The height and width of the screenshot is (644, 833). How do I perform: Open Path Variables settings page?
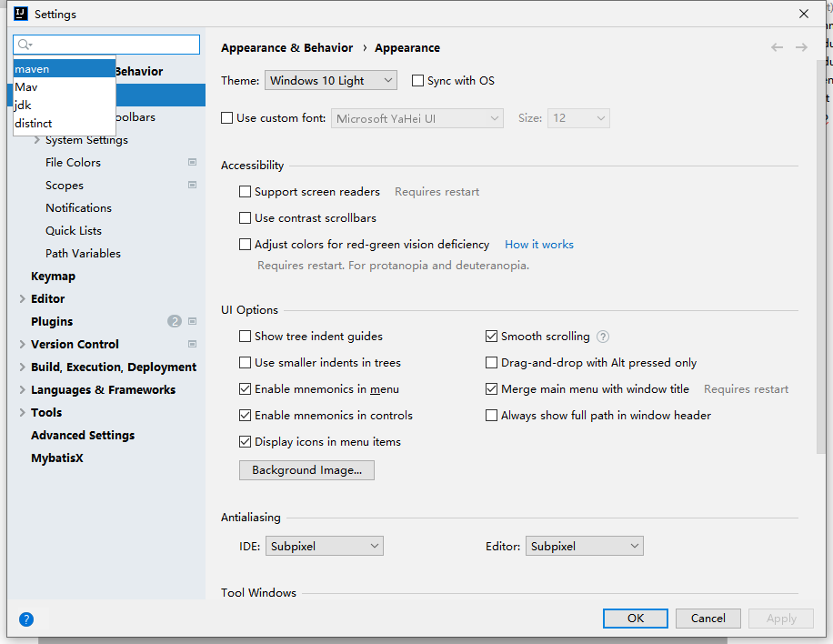click(x=83, y=254)
